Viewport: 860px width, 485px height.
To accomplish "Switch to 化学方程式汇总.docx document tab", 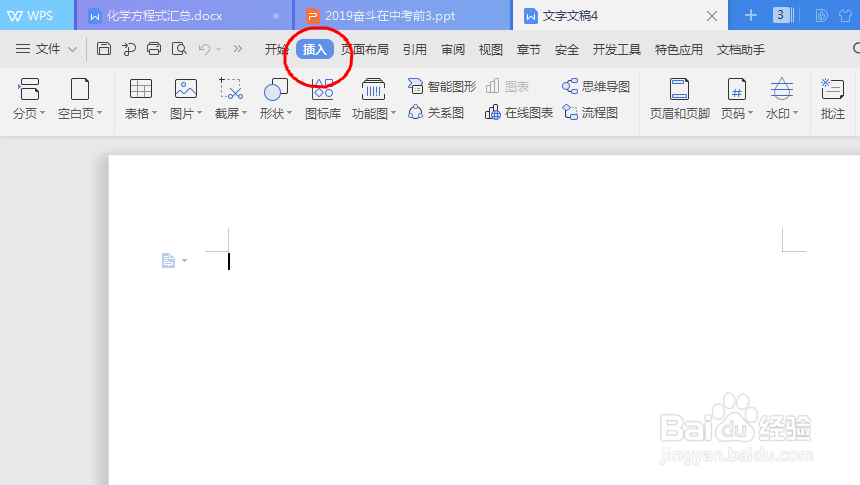I will [184, 15].
